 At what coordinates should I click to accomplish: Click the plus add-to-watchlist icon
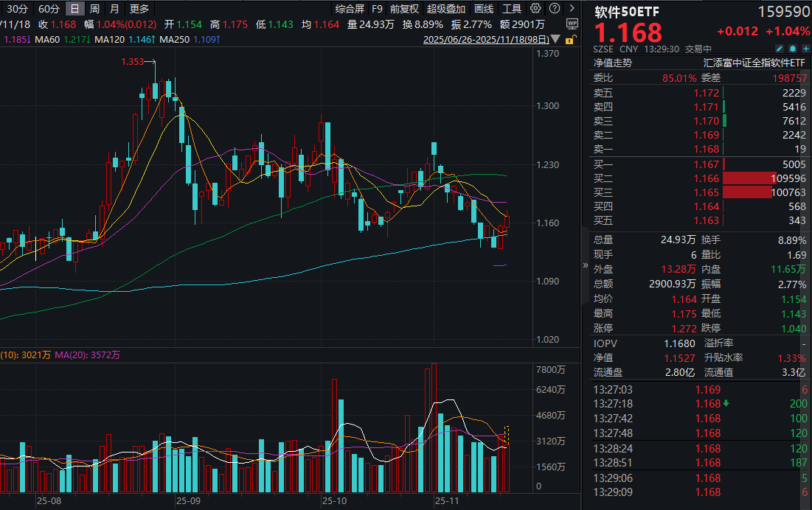pyautogui.click(x=805, y=48)
